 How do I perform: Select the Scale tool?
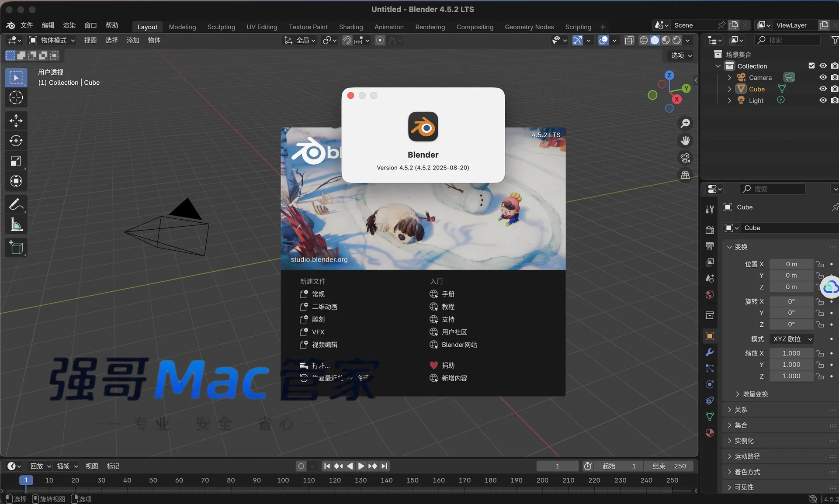click(x=16, y=161)
